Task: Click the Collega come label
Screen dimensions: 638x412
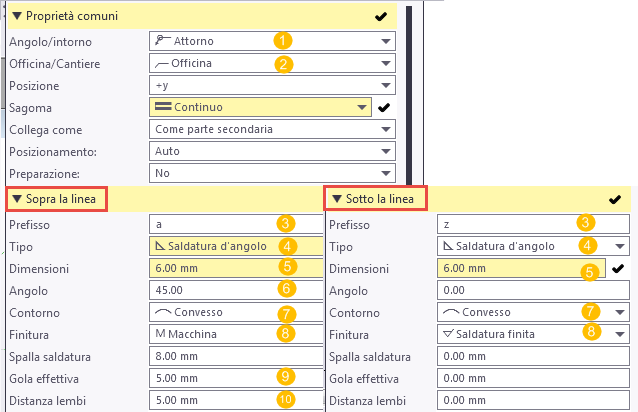Action: pyautogui.click(x=46, y=130)
